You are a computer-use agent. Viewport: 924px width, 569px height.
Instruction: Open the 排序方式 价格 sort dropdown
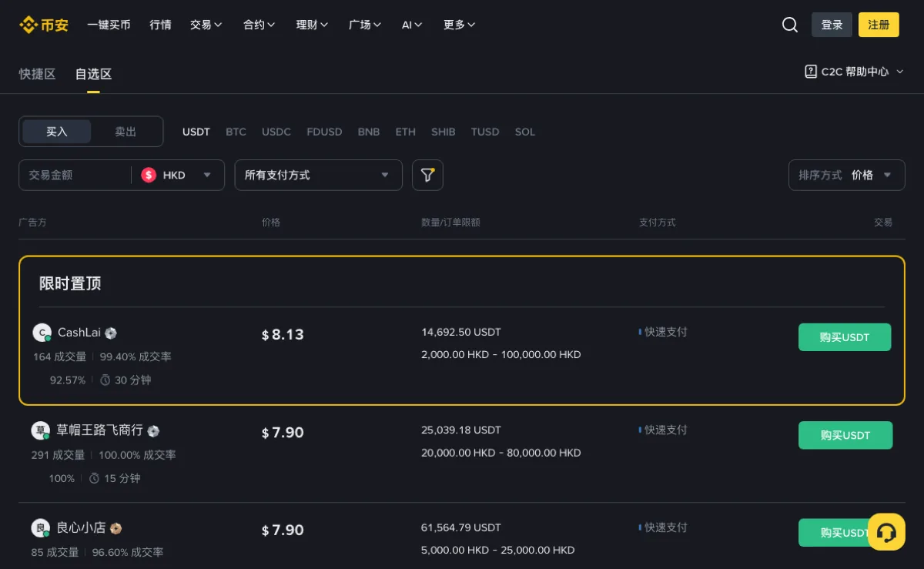click(x=846, y=175)
